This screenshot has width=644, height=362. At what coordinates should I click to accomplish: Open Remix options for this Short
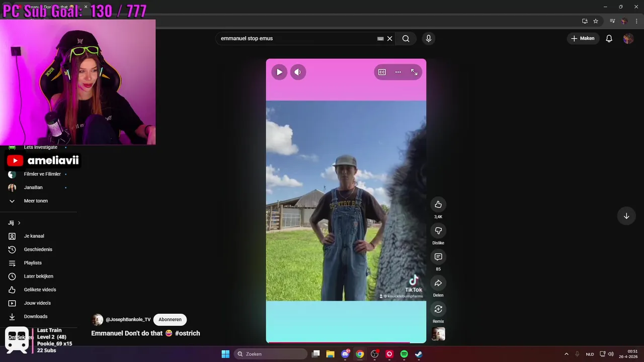tap(438, 309)
